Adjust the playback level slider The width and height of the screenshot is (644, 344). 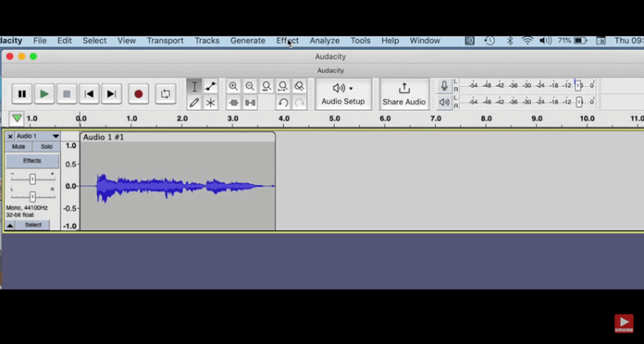coord(579,102)
